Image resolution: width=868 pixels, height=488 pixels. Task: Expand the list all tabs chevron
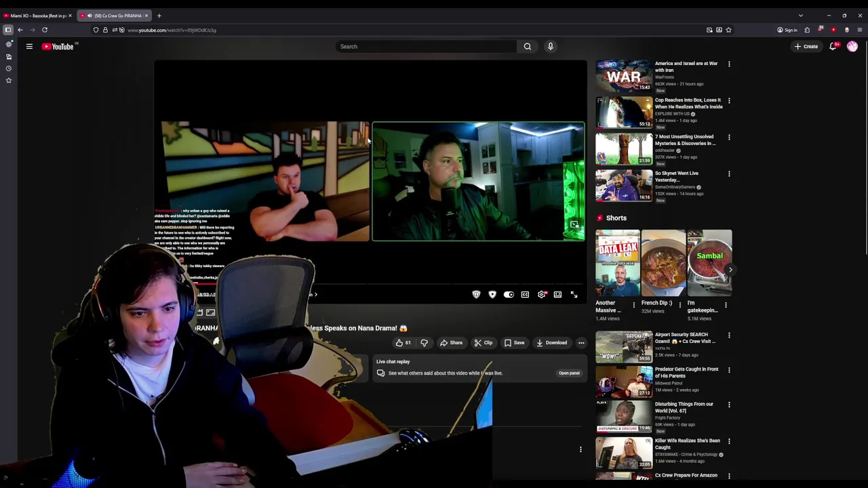point(800,16)
